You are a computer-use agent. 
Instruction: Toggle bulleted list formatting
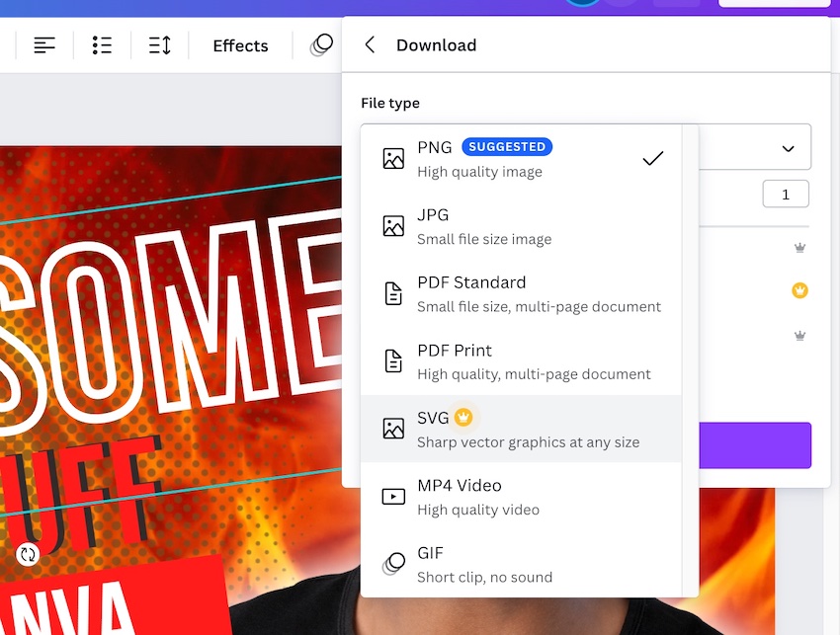coord(102,45)
